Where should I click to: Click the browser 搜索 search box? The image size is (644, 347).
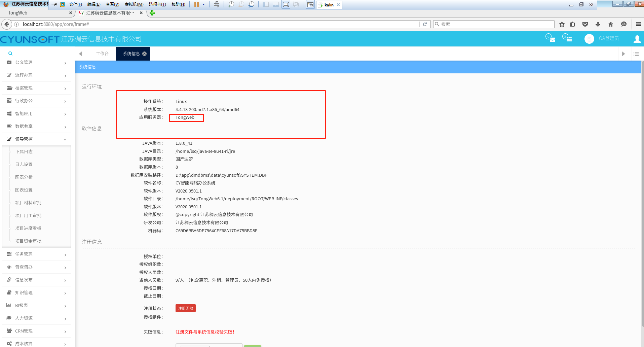[x=494, y=24]
